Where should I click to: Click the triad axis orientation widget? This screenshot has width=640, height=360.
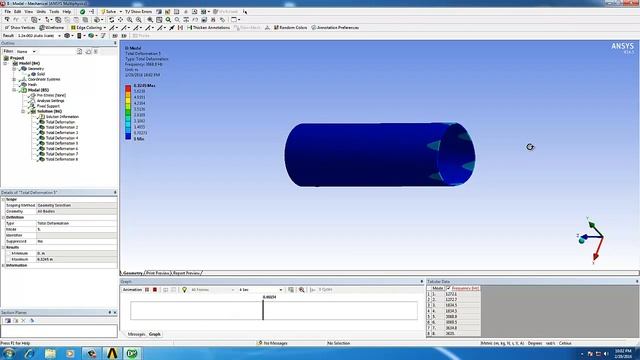point(591,240)
